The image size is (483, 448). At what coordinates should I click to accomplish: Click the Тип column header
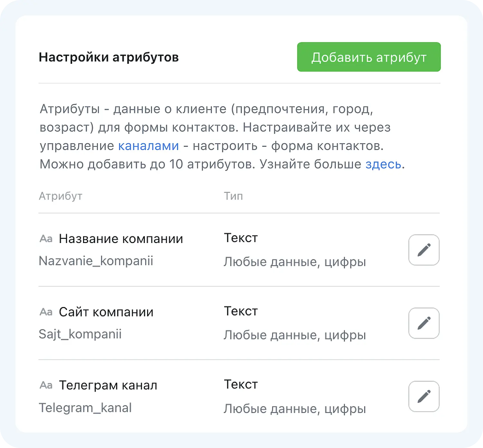pyautogui.click(x=233, y=196)
